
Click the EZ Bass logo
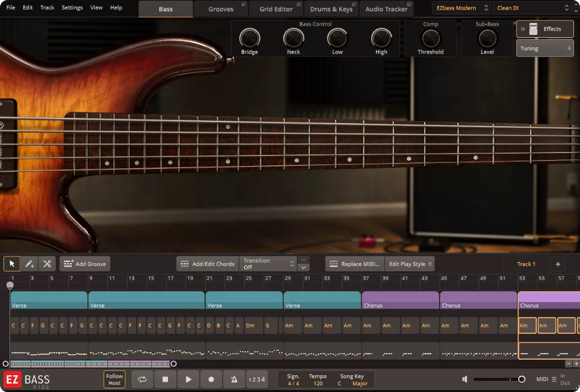coord(26,380)
